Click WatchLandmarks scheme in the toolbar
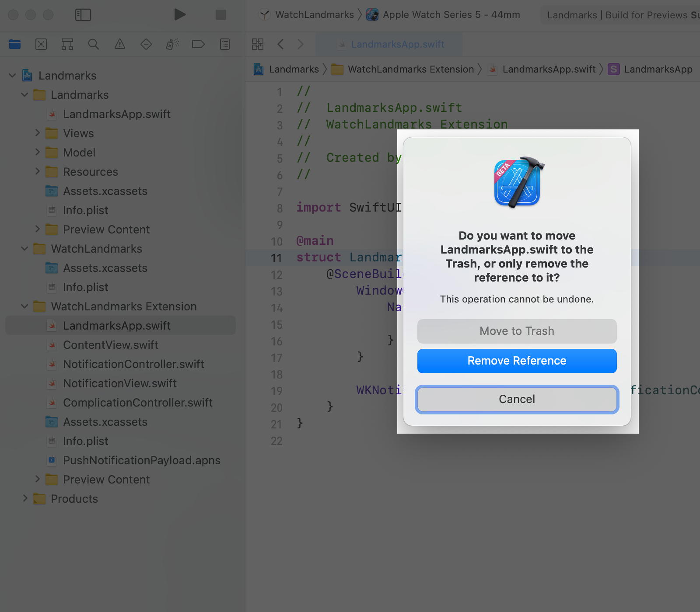 pyautogui.click(x=315, y=15)
